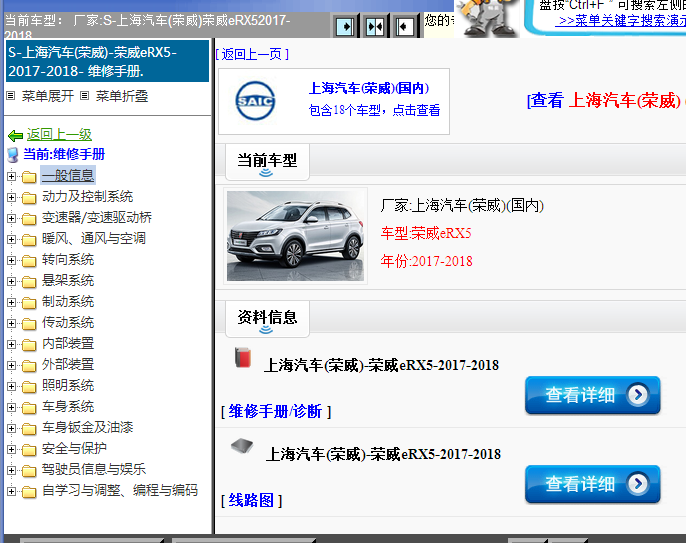The height and width of the screenshot is (543, 686).
Task: Expand the 变速器/变速驱动桥 tree node
Action: pyautogui.click(x=11, y=218)
